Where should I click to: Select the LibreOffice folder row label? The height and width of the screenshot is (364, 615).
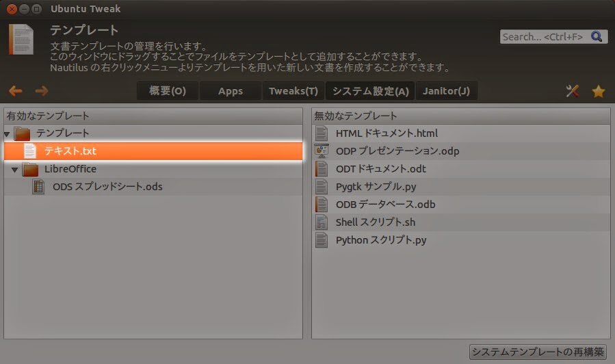(x=70, y=169)
